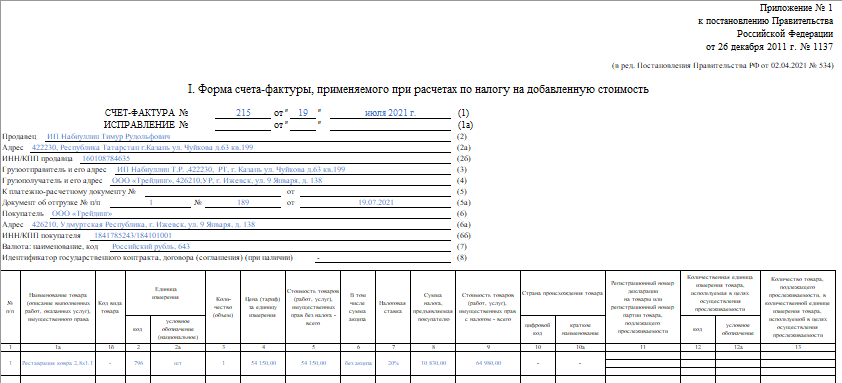Select the tax amount cell 10 830,00

(x=433, y=363)
